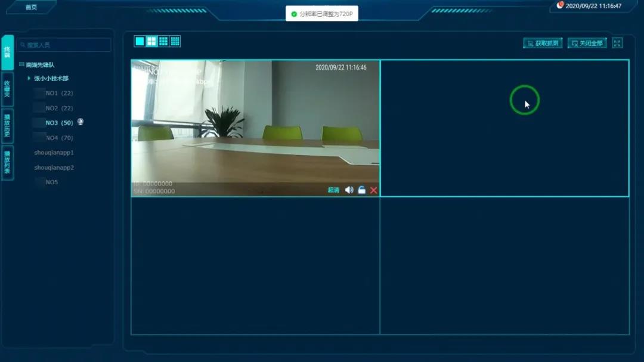This screenshot has width=644, height=362.
Task: Mute the video feed speaker
Action: 349,190
